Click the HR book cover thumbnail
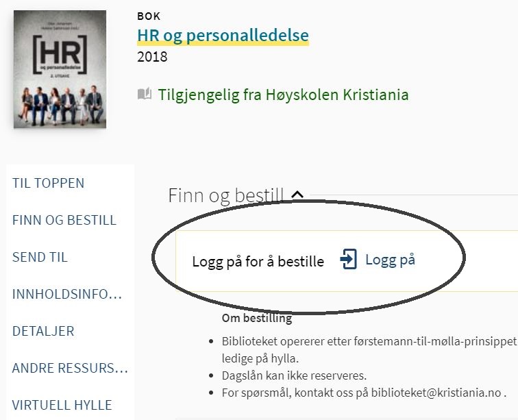The height and width of the screenshot is (420, 518). pyautogui.click(x=60, y=69)
